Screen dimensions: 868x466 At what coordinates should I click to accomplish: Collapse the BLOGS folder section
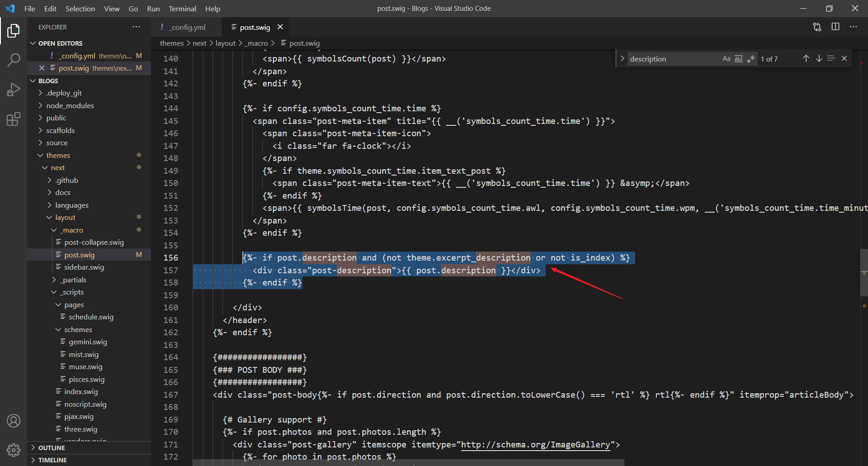(x=89, y=81)
